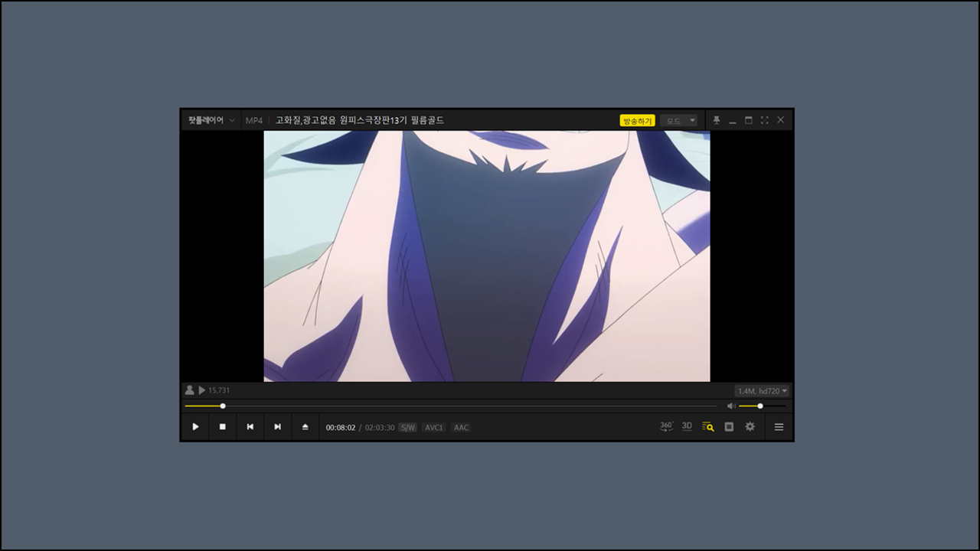This screenshot has height=551, width=980.
Task: Click the playback seek bar
Action: (x=452, y=406)
